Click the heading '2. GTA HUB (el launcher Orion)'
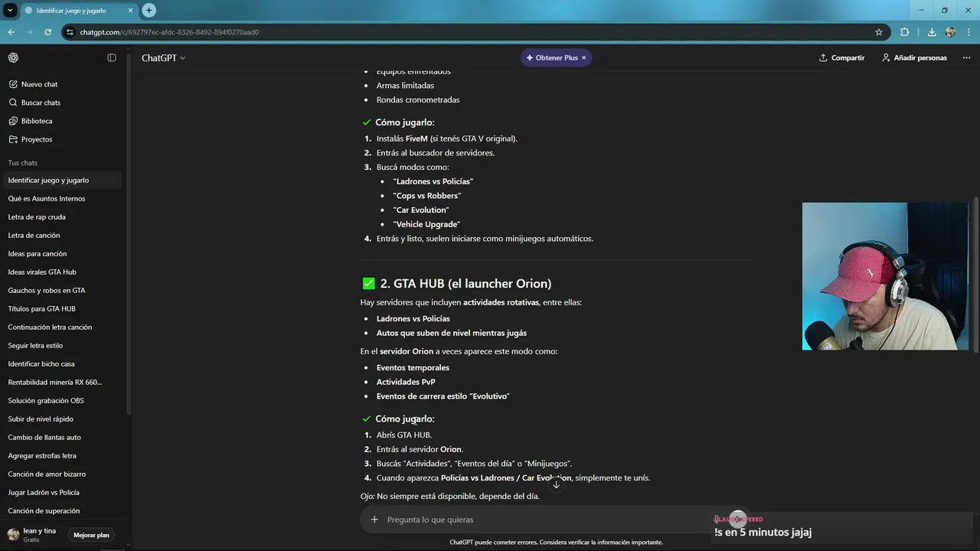Image resolution: width=980 pixels, height=551 pixels. [x=465, y=284]
